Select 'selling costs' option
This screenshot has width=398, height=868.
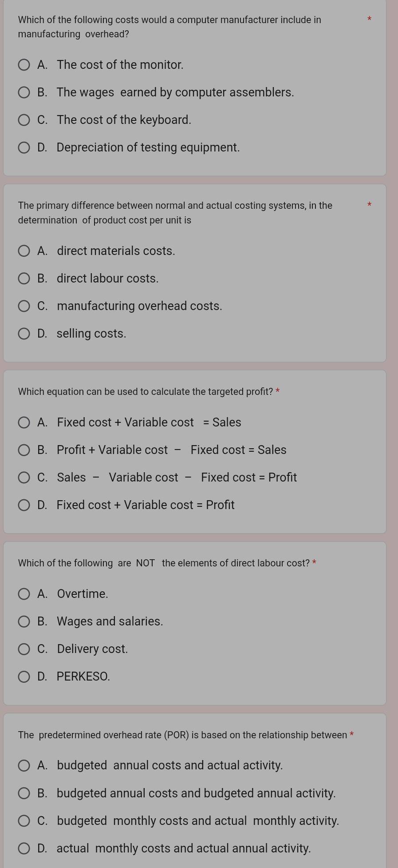point(24,334)
